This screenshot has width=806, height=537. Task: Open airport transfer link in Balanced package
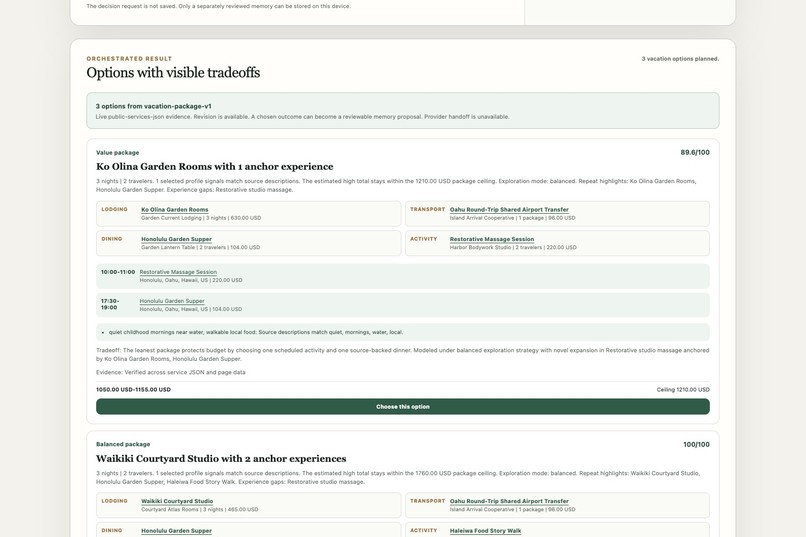click(509, 501)
